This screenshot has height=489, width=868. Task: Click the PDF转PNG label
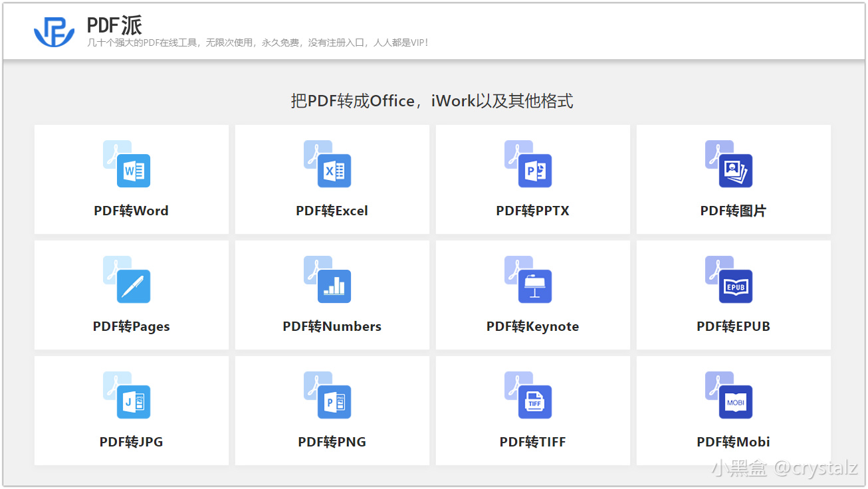332,442
